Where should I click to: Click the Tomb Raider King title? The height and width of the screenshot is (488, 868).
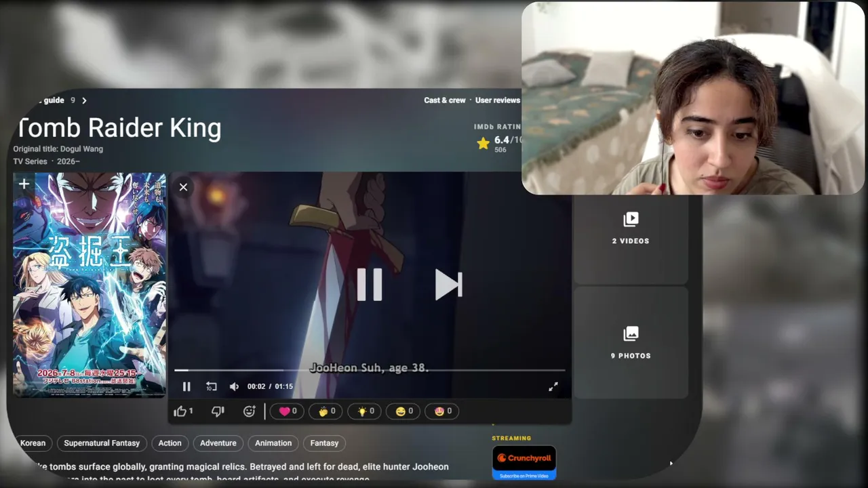[118, 128]
